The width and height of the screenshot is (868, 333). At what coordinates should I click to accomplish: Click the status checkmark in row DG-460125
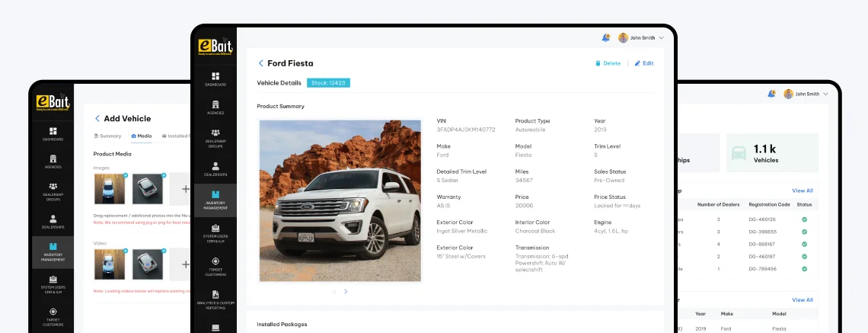point(804,219)
